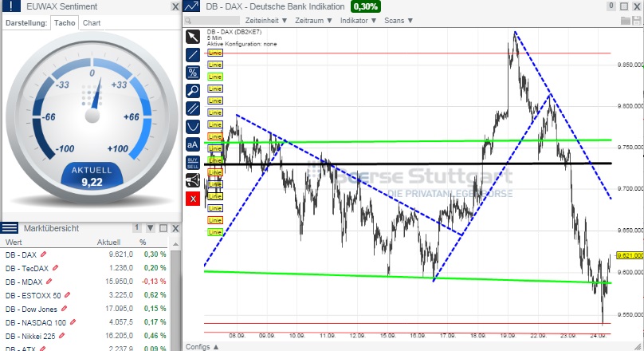Select the DB - TecDAX row

pyautogui.click(x=85, y=268)
